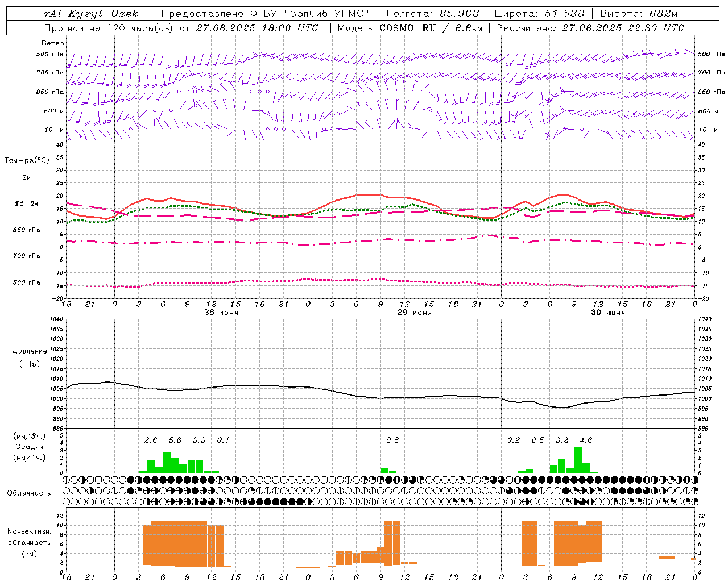Click the 28 июня date label
The width and height of the screenshot is (728, 582).
[221, 312]
